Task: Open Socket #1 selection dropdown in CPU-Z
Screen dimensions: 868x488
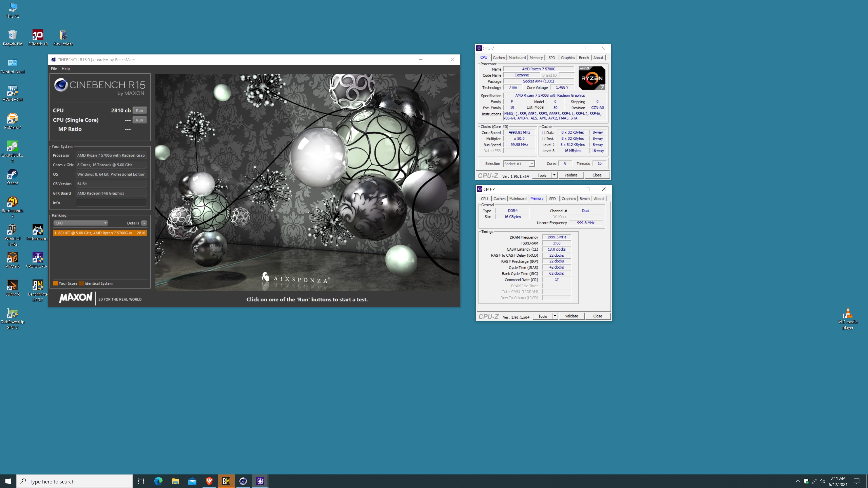Action: (519, 164)
